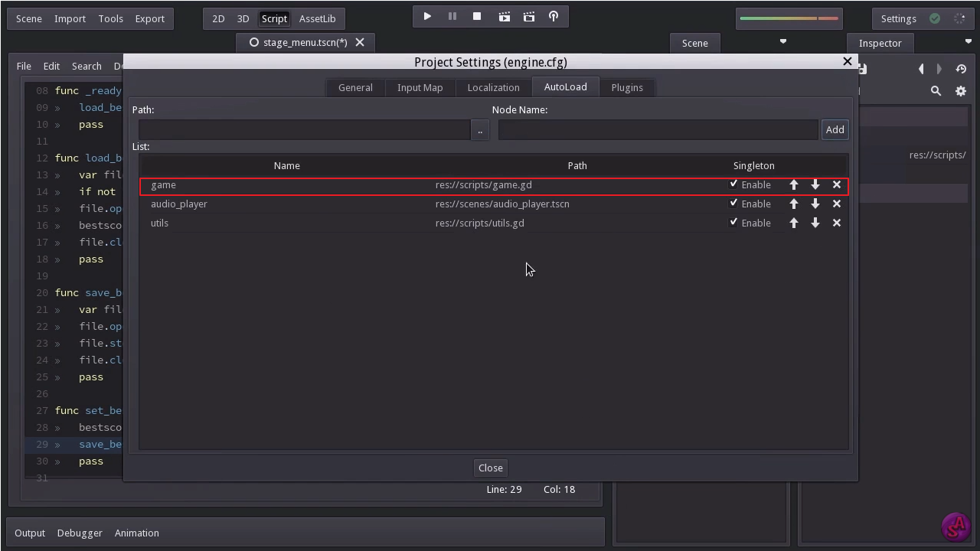Delete the utils autoload entry
The image size is (980, 551).
[837, 223]
